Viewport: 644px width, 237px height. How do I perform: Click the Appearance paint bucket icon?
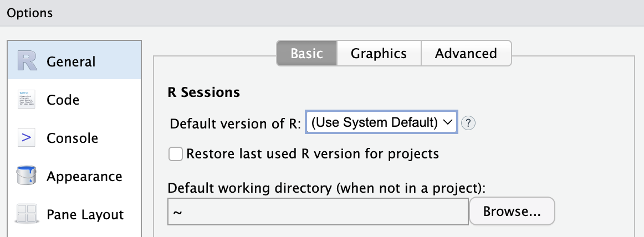coord(27,176)
